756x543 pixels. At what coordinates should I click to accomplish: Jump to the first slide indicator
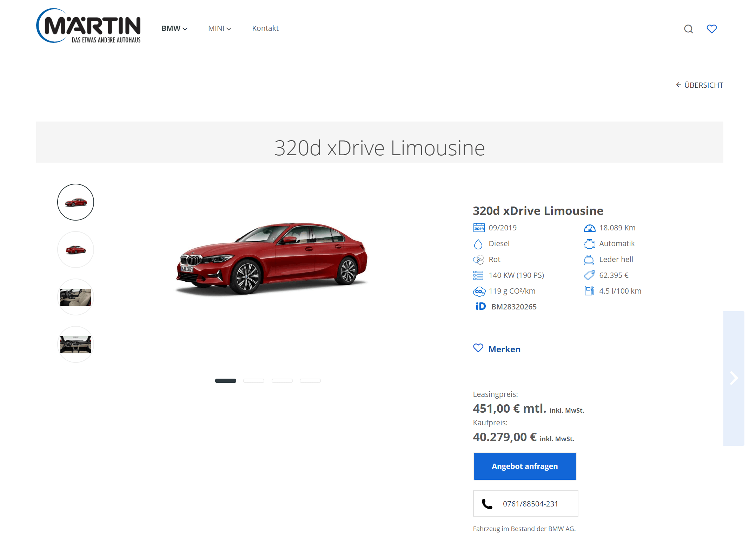[226, 381]
